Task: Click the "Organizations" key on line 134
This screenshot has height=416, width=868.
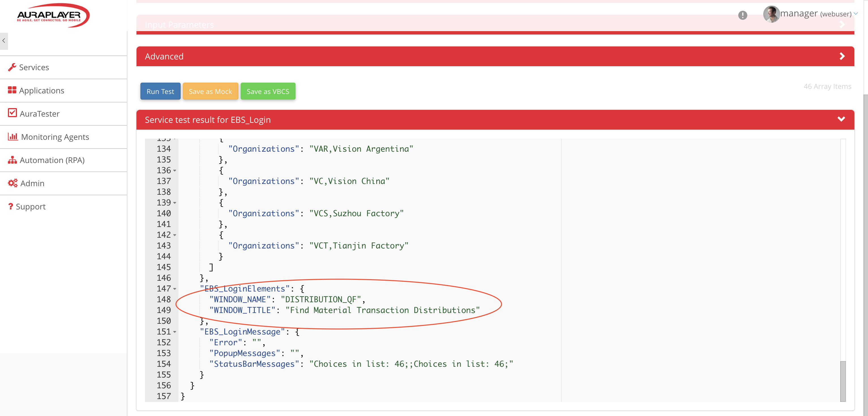Action: click(264, 149)
